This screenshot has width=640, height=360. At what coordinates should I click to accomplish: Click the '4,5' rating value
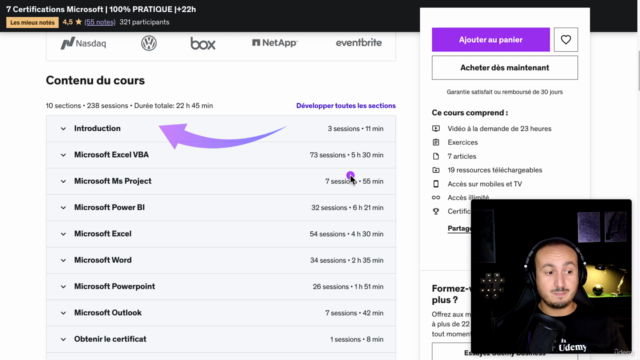pos(68,22)
